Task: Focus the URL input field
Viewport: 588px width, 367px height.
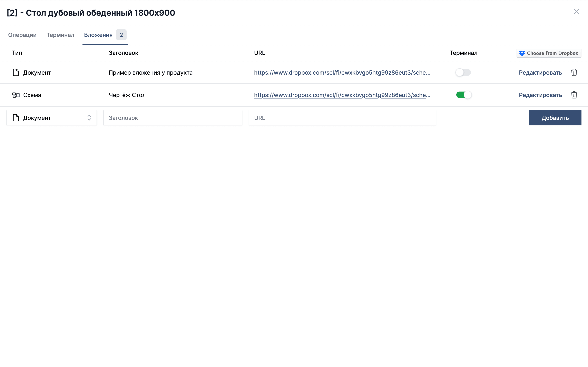Action: pos(342,118)
